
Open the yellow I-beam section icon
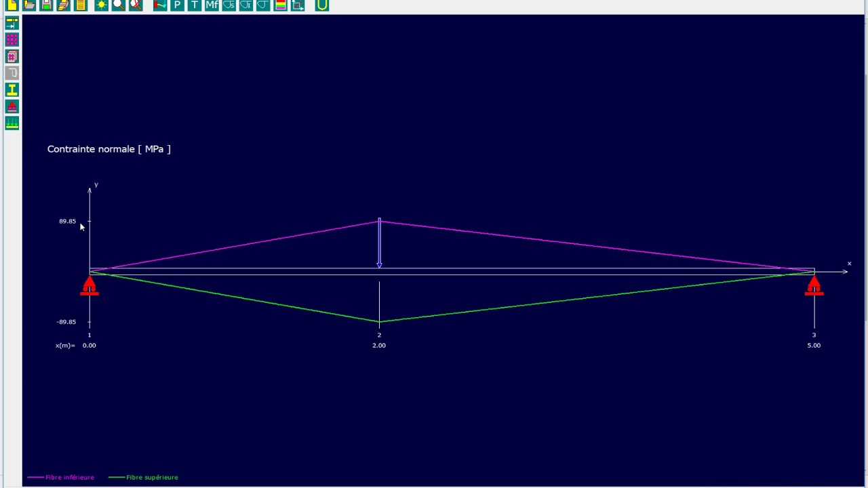[12, 90]
